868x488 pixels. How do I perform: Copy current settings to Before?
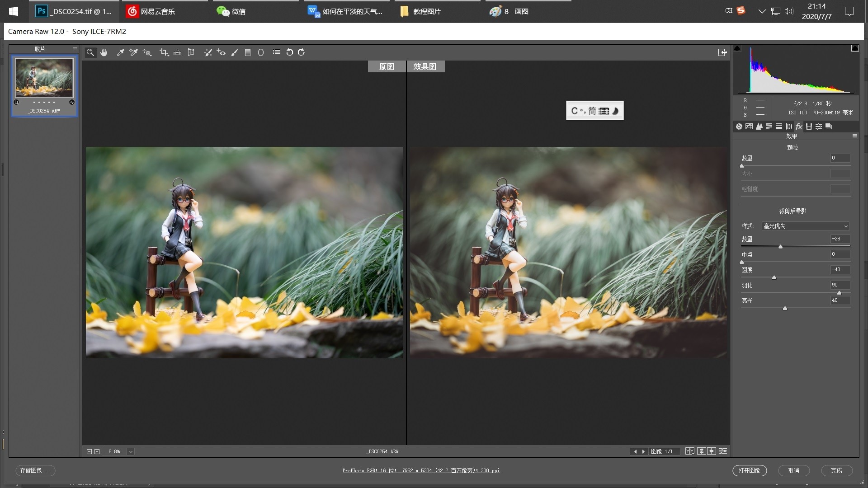click(x=712, y=451)
